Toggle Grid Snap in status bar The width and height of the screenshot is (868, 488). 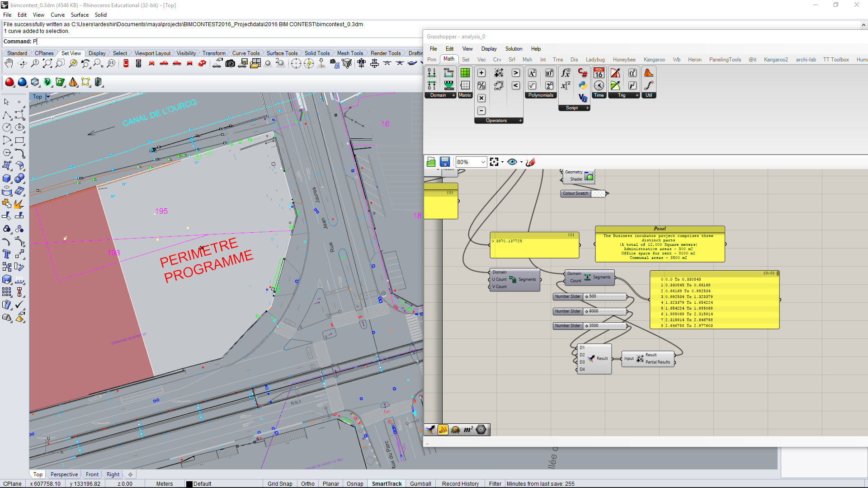[279, 483]
